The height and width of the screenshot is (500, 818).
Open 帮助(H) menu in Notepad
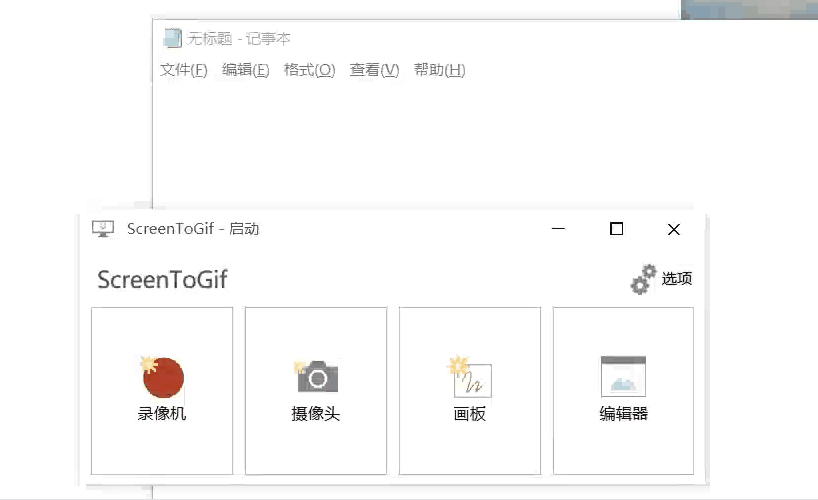click(x=439, y=70)
